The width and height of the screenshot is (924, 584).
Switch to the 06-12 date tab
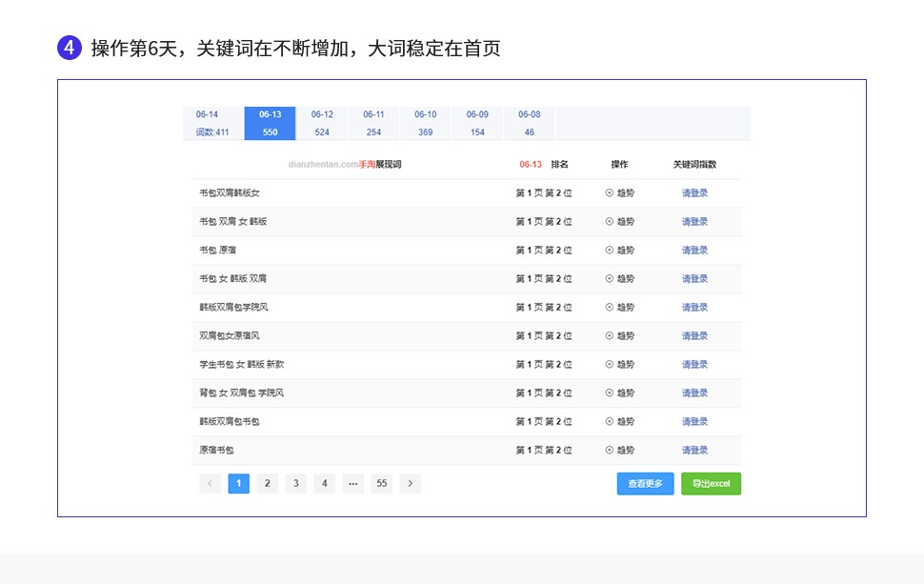tap(322, 123)
